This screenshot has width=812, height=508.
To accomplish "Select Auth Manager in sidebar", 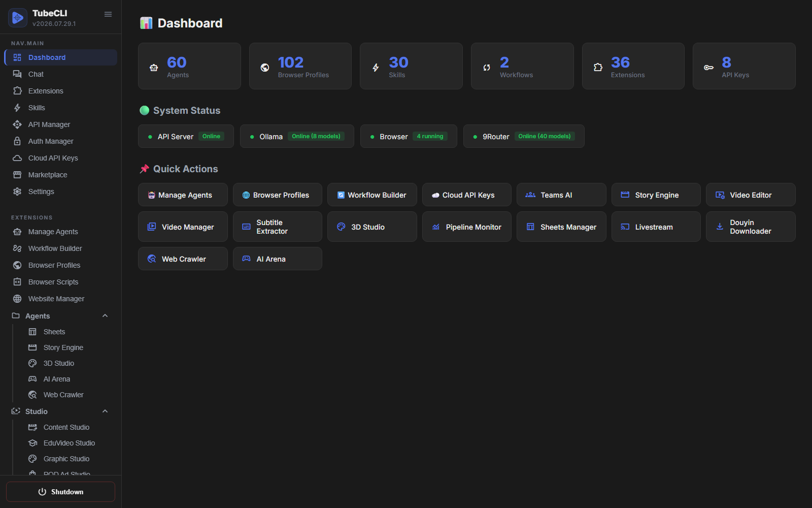I will click(x=60, y=141).
